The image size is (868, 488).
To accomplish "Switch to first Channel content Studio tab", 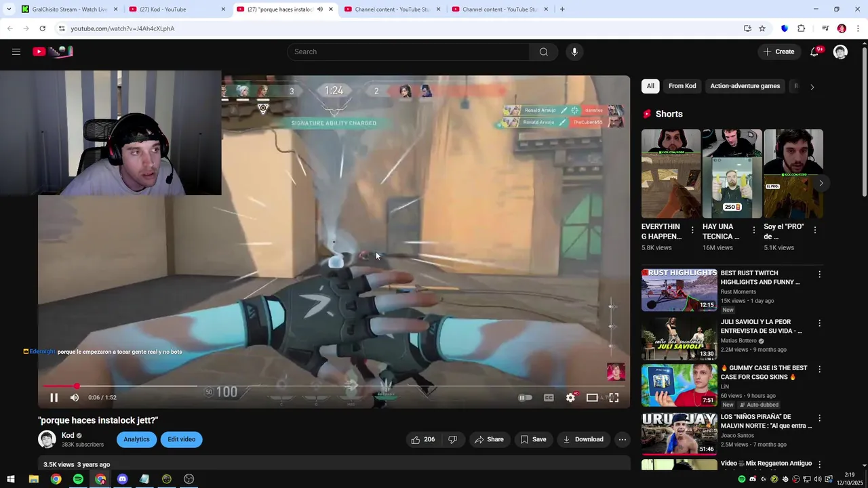I will pos(392,9).
